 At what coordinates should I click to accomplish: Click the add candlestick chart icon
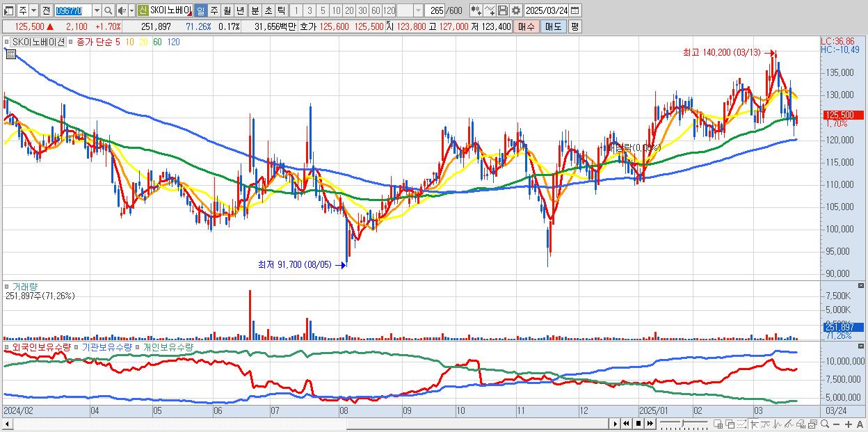[x=476, y=10]
